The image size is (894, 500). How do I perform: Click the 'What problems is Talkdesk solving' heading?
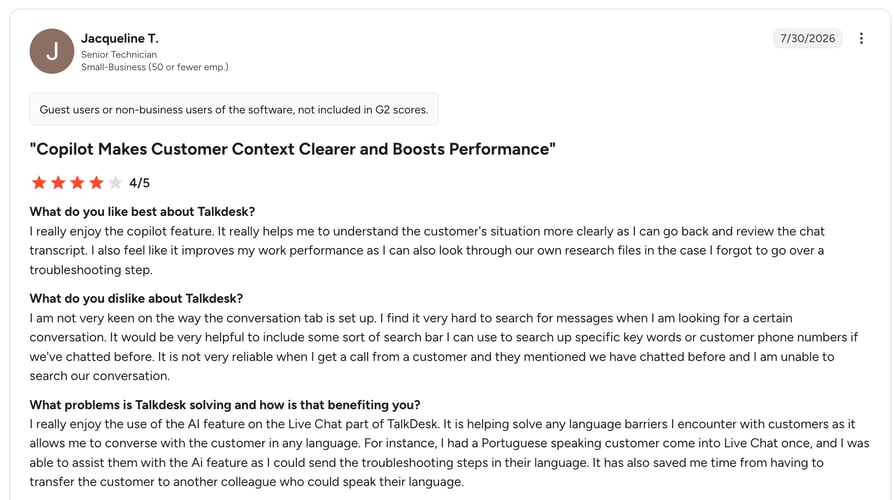tap(225, 405)
